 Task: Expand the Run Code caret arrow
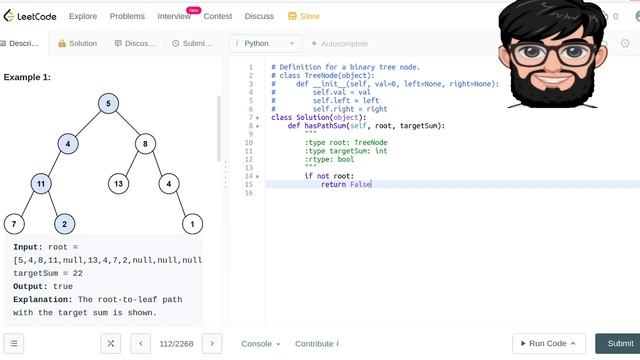click(x=573, y=344)
